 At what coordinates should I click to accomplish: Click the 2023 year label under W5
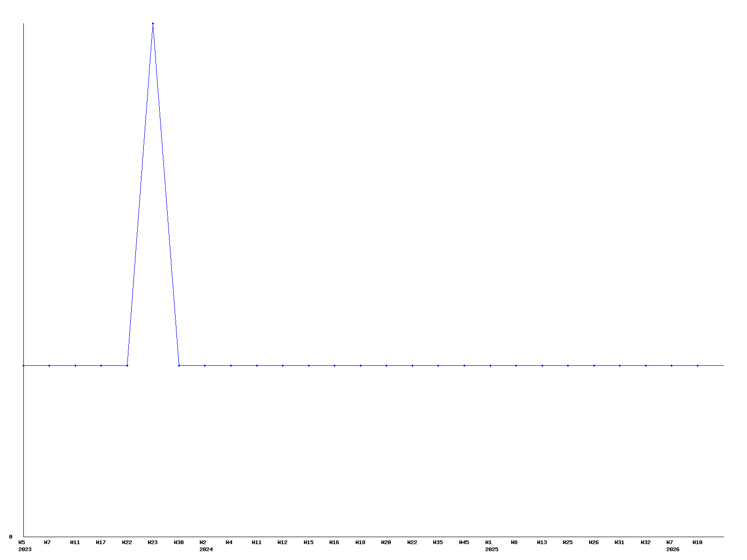tap(25, 549)
